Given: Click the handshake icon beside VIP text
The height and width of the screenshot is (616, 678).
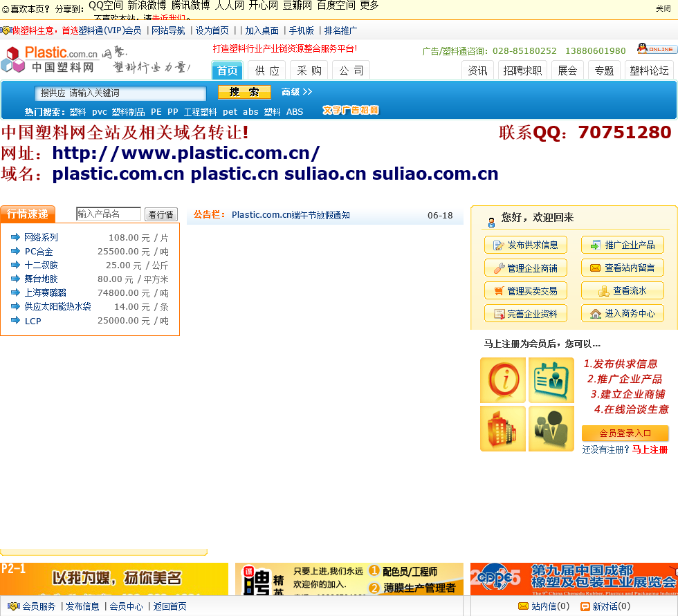Looking at the screenshot, I should [6, 30].
